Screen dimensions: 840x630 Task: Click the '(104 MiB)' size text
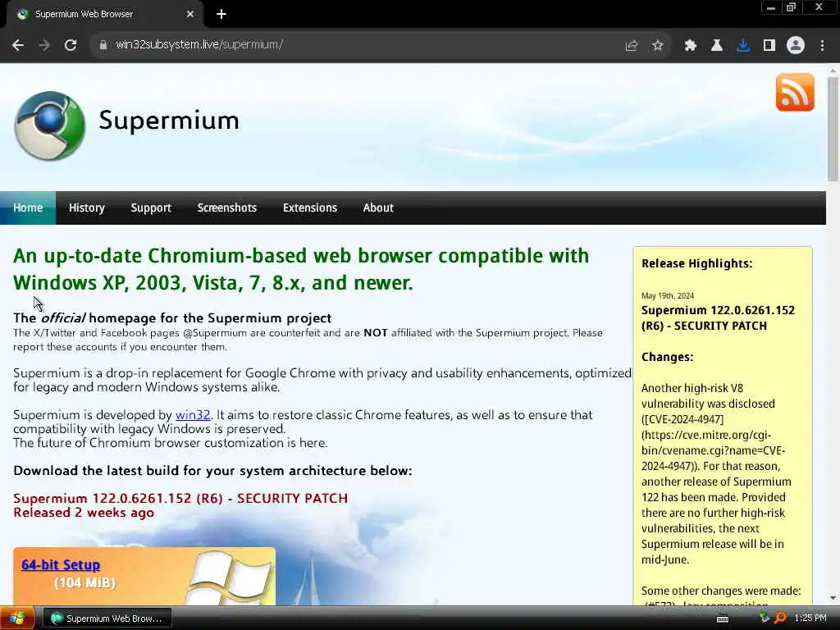click(x=84, y=583)
